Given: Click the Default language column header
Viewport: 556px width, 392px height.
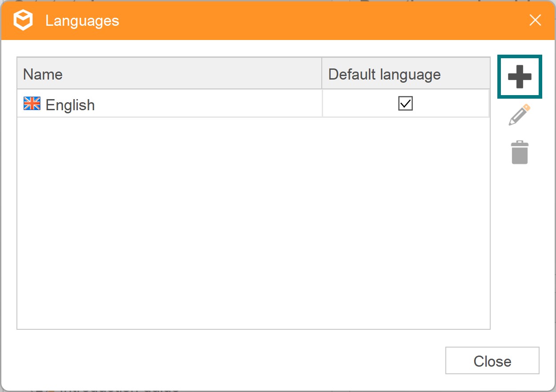Looking at the screenshot, I should [x=406, y=74].
